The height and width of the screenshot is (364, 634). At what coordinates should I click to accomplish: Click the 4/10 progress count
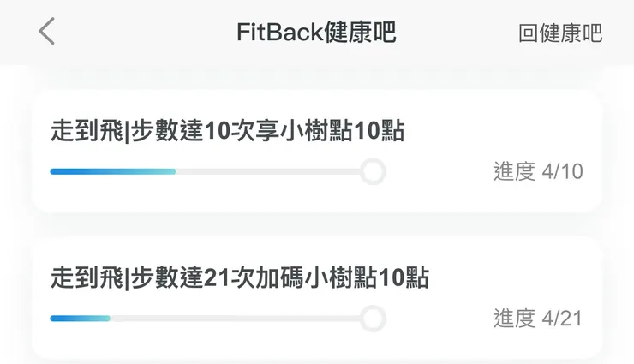[x=563, y=171]
